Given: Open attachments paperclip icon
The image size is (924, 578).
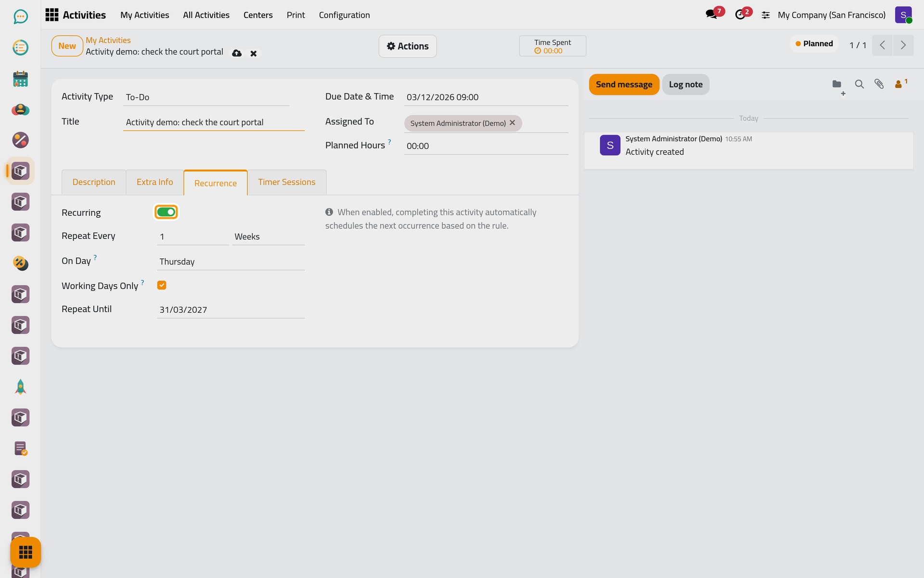Looking at the screenshot, I should (x=879, y=84).
